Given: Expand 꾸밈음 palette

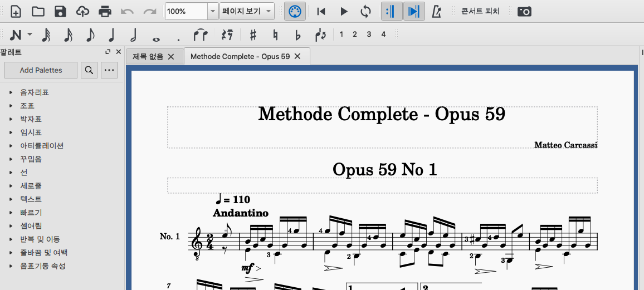Looking at the screenshot, I should [12, 159].
